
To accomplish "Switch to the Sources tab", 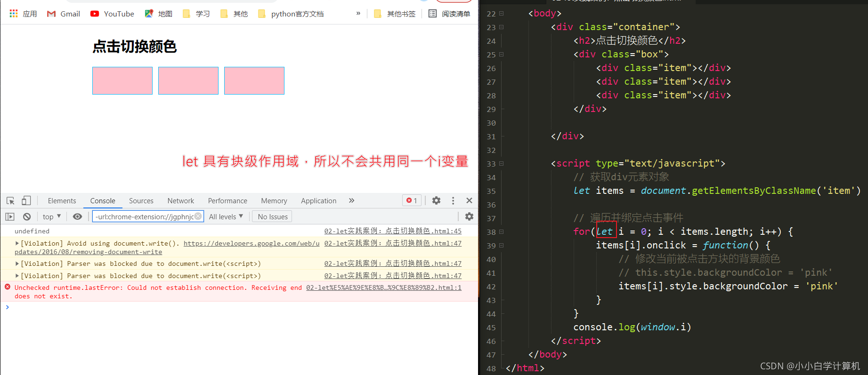I will pyautogui.click(x=141, y=200).
